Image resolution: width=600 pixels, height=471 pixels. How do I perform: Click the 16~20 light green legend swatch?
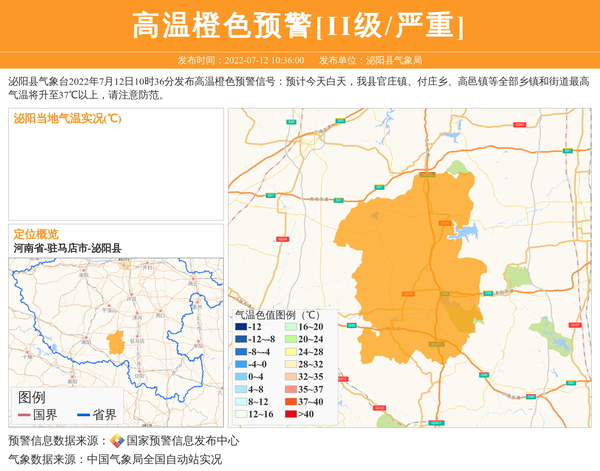coord(289,328)
